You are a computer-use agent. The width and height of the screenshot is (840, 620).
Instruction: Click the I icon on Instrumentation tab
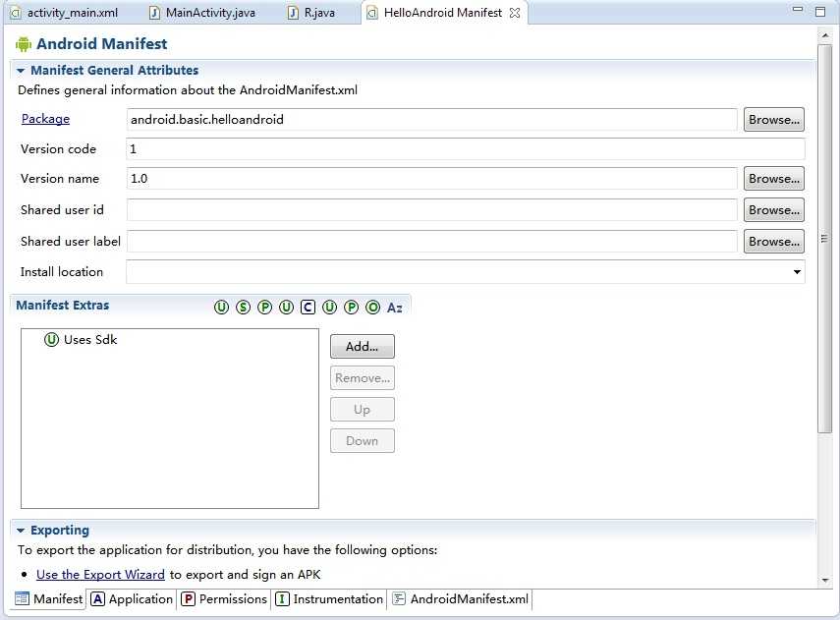pos(282,598)
